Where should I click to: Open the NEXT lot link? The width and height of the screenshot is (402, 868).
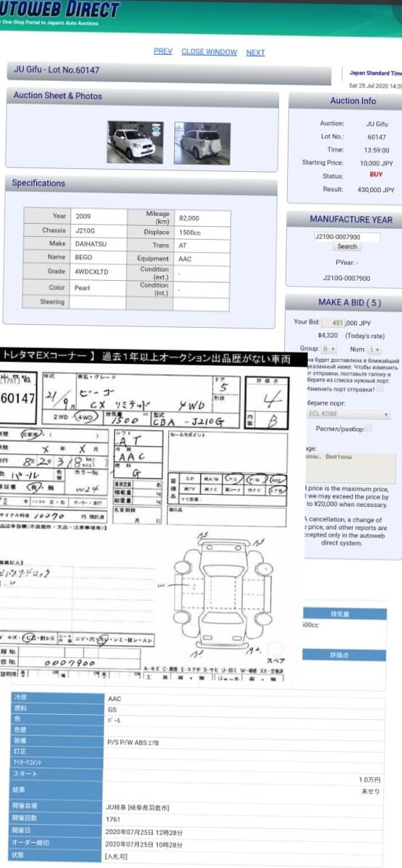pos(255,53)
